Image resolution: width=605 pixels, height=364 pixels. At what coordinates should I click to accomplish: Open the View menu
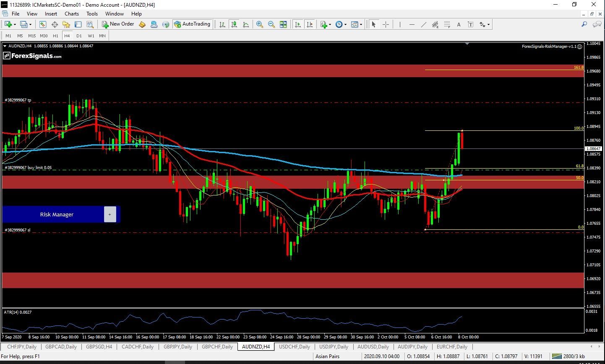(x=32, y=13)
